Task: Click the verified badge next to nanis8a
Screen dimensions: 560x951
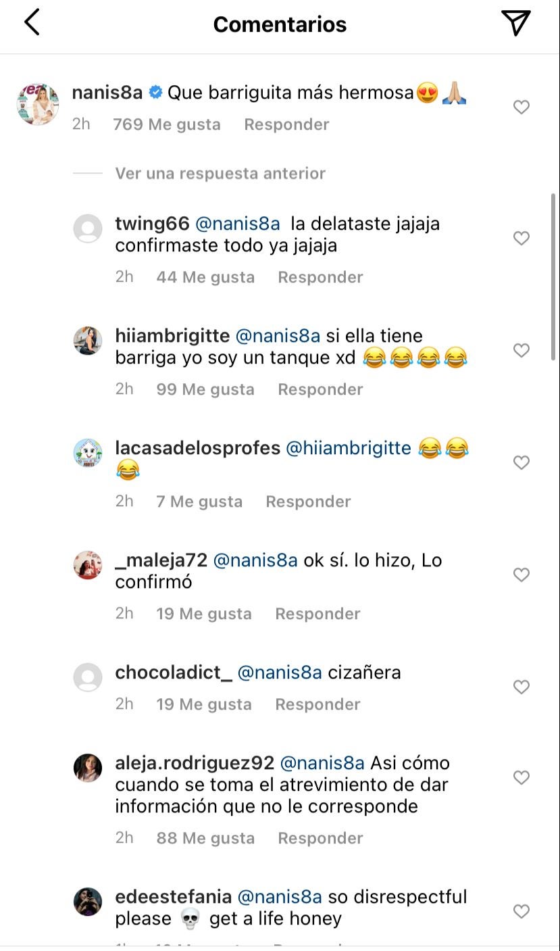Action: tap(154, 93)
